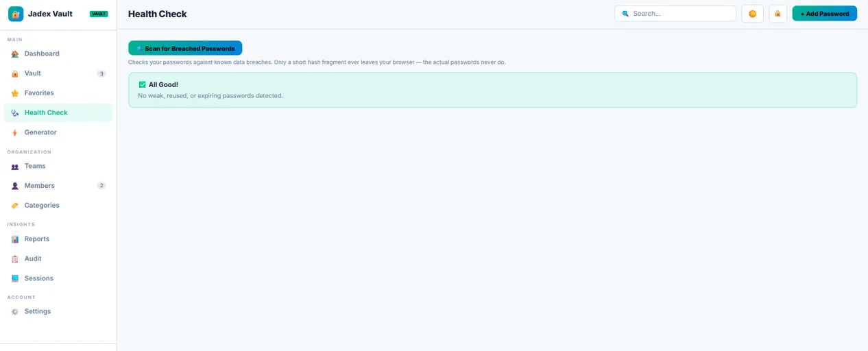Viewport: 868px width, 351px height.
Task: Open the Vault menu item
Action: [x=58, y=73]
